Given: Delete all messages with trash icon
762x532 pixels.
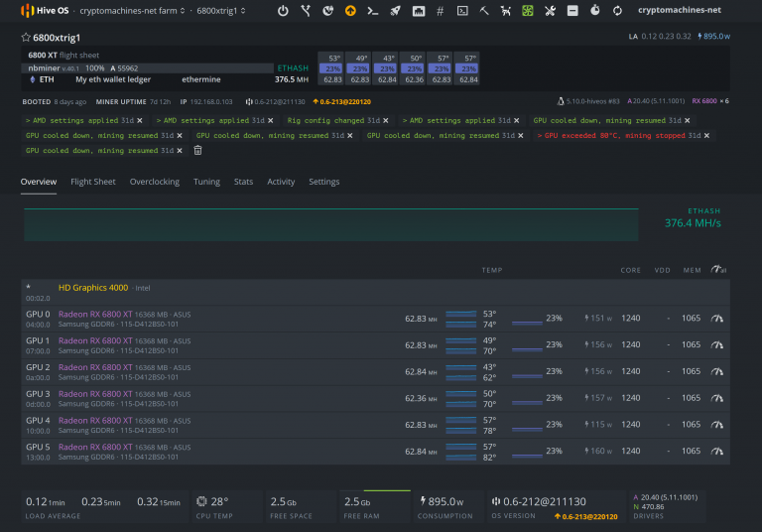Looking at the screenshot, I should pos(197,151).
